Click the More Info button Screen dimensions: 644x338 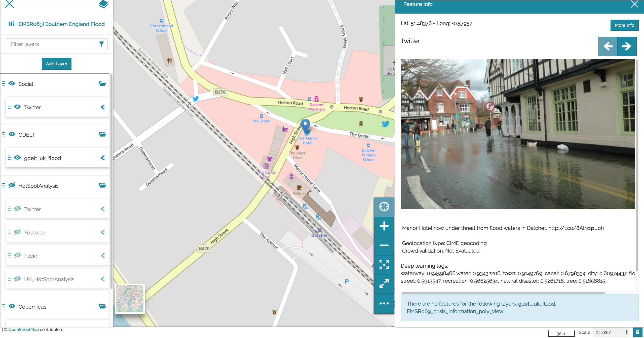tap(624, 25)
